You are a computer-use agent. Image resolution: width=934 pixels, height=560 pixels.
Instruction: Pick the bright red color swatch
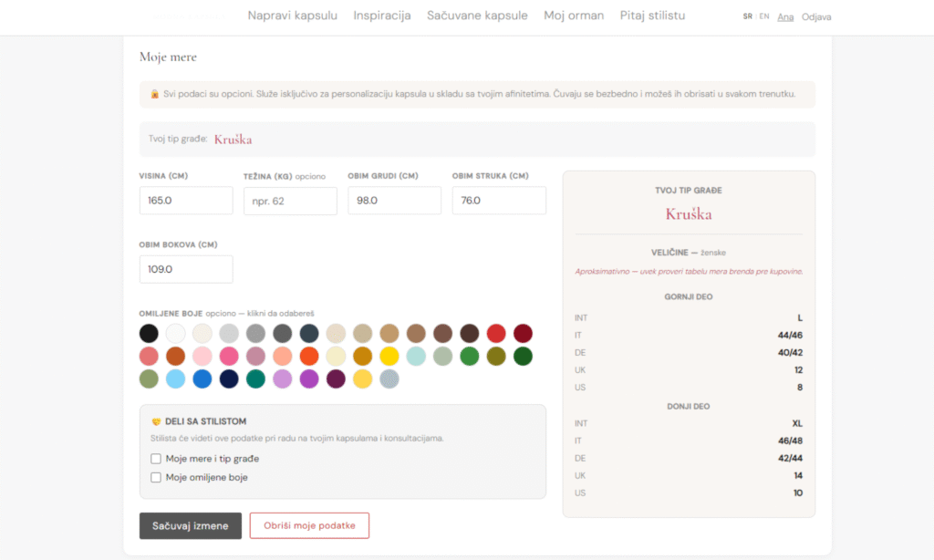(x=496, y=334)
